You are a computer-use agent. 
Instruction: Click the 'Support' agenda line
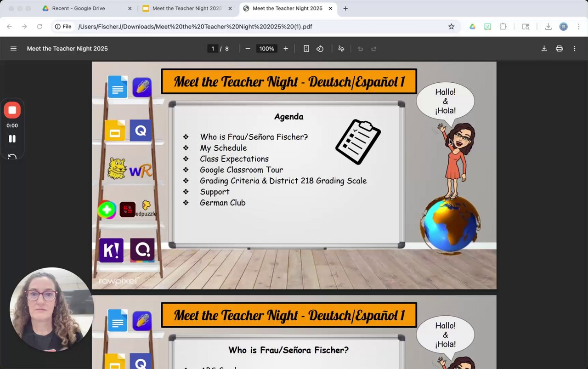[x=215, y=192]
